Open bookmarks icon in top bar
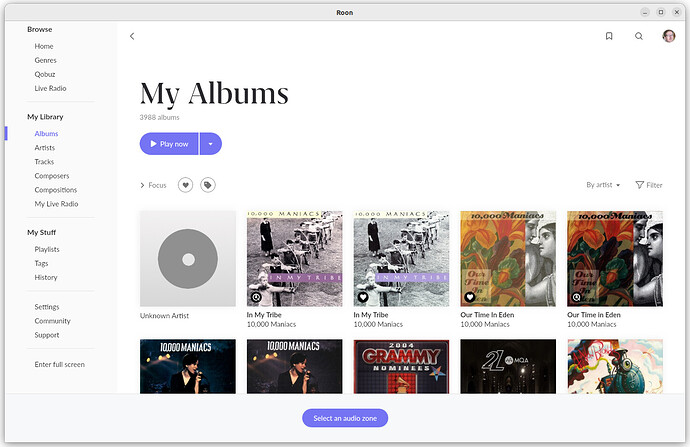 [x=609, y=36]
